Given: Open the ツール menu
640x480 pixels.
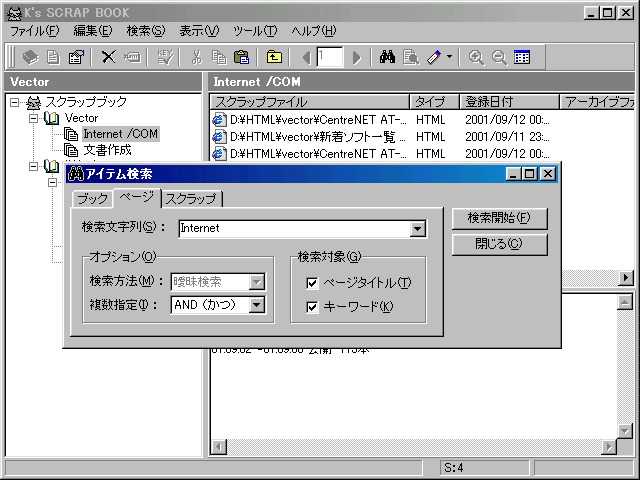Looking at the screenshot, I should point(253,31).
